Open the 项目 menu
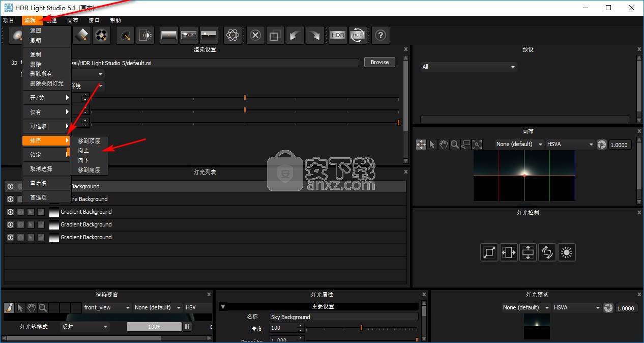The height and width of the screenshot is (343, 644). coord(9,20)
